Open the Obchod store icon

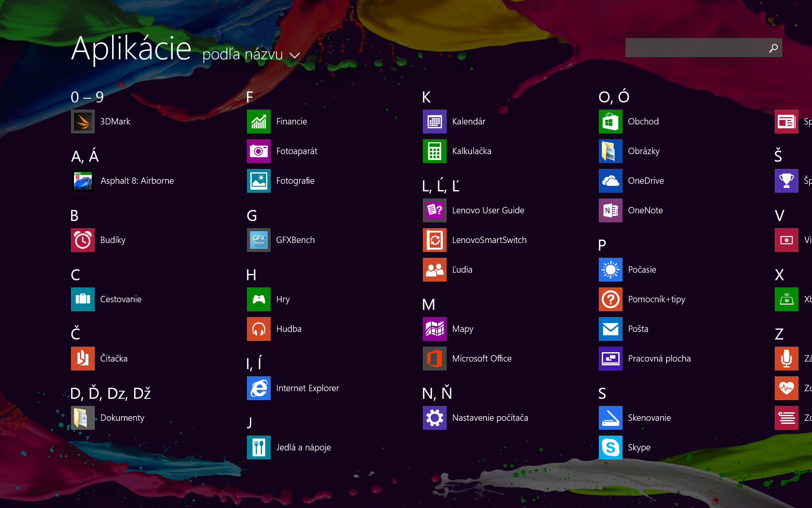611,121
